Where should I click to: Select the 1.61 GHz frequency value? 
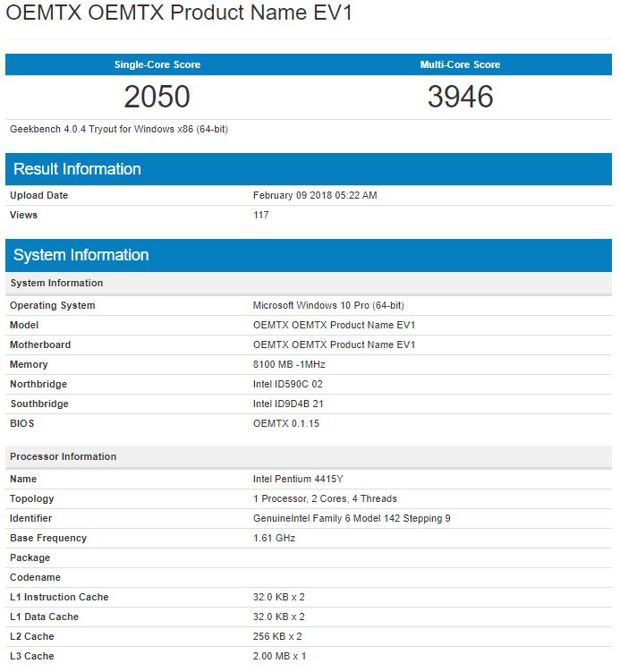click(275, 539)
